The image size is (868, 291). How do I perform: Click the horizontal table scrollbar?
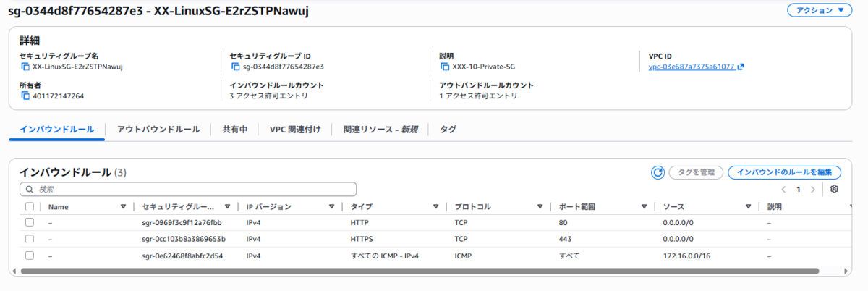coord(421,271)
